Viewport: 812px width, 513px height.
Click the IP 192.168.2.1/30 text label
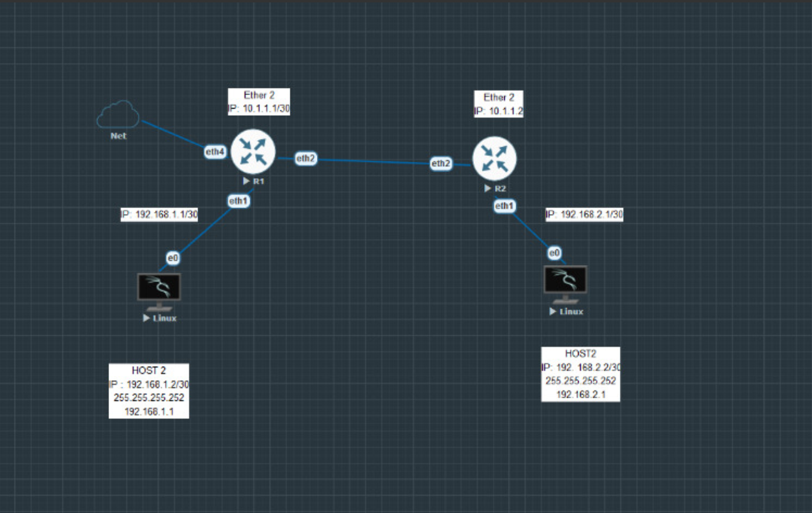click(584, 214)
